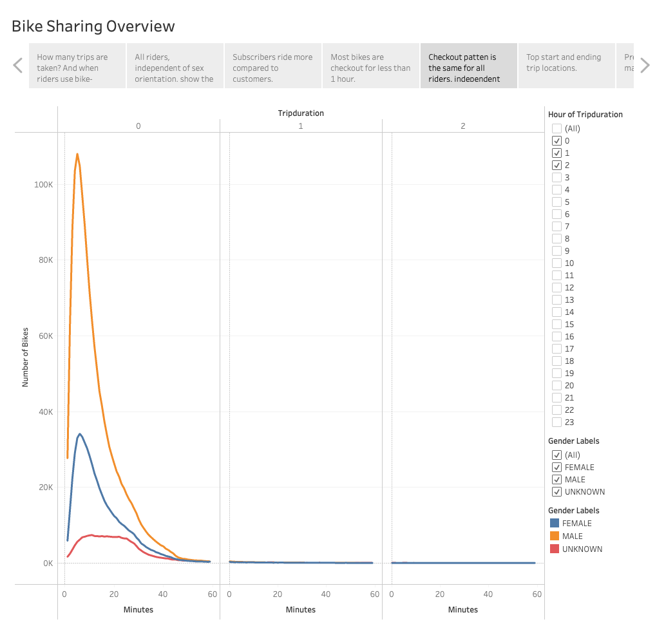This screenshot has width=666, height=644.
Task: Toggle the (All) Gender Labels checkbox
Action: click(x=557, y=455)
